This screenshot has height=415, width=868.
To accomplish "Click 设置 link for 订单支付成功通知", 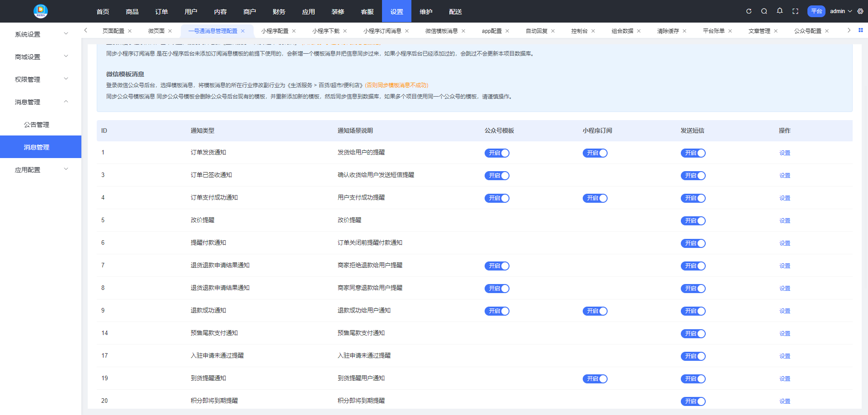I will click(784, 198).
